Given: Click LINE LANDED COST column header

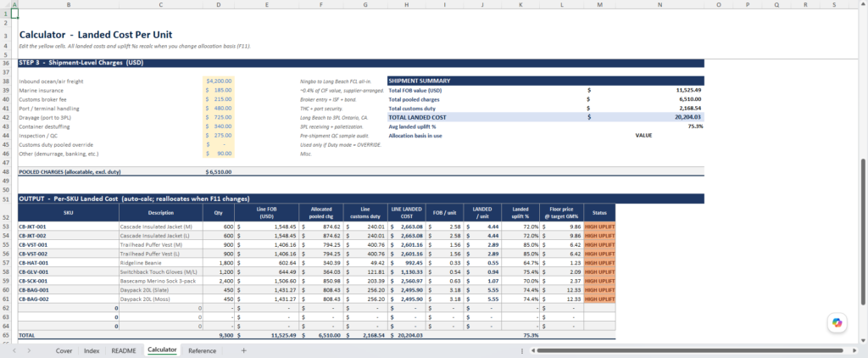Looking at the screenshot, I should tap(406, 213).
